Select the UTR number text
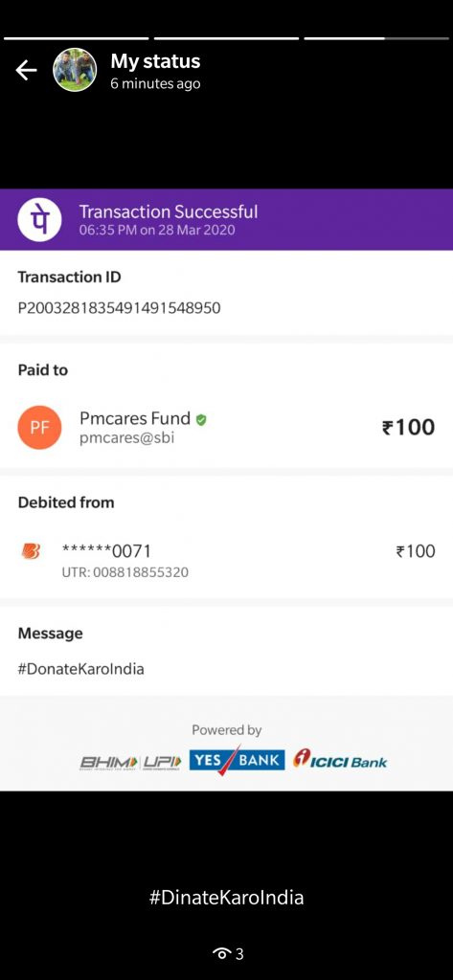 [x=125, y=572]
